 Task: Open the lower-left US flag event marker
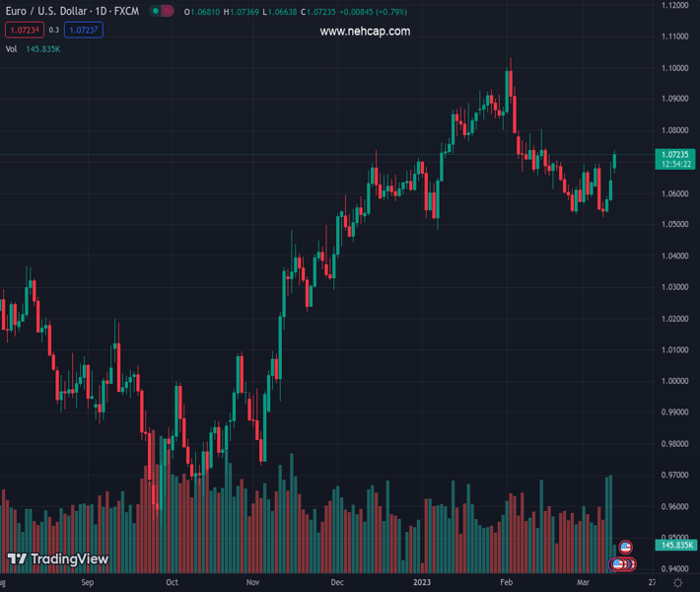pyautogui.click(x=618, y=564)
